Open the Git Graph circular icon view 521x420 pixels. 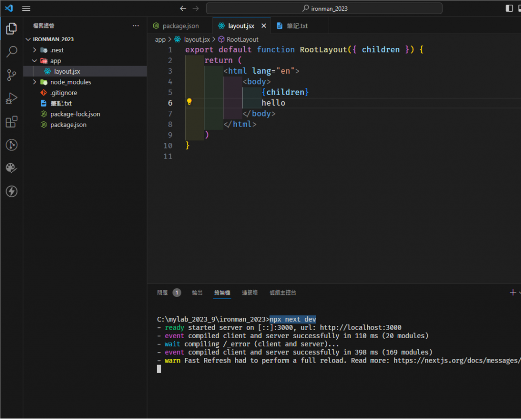(x=12, y=145)
